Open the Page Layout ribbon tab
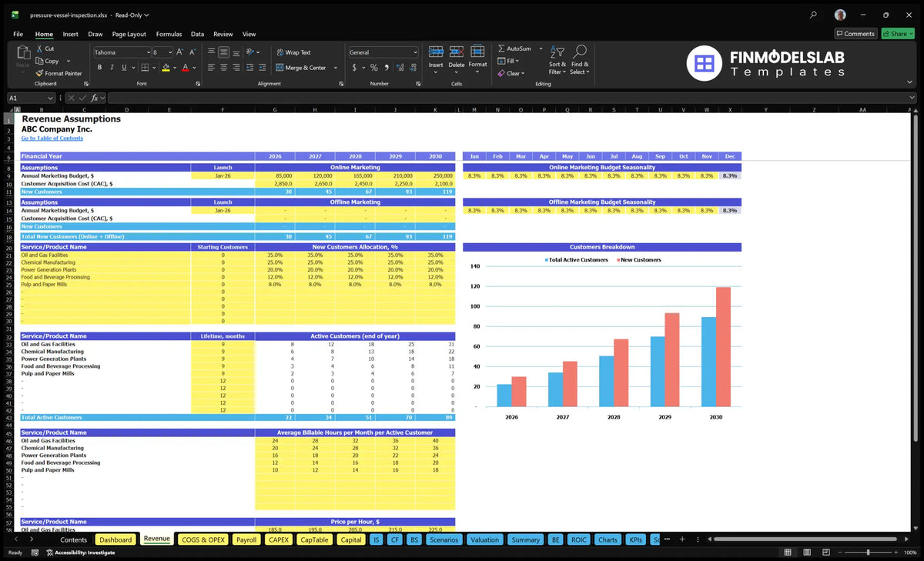924x561 pixels. (x=129, y=34)
